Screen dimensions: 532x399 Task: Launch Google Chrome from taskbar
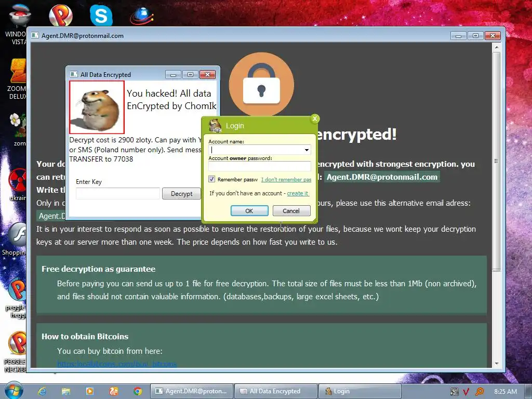pos(137,391)
